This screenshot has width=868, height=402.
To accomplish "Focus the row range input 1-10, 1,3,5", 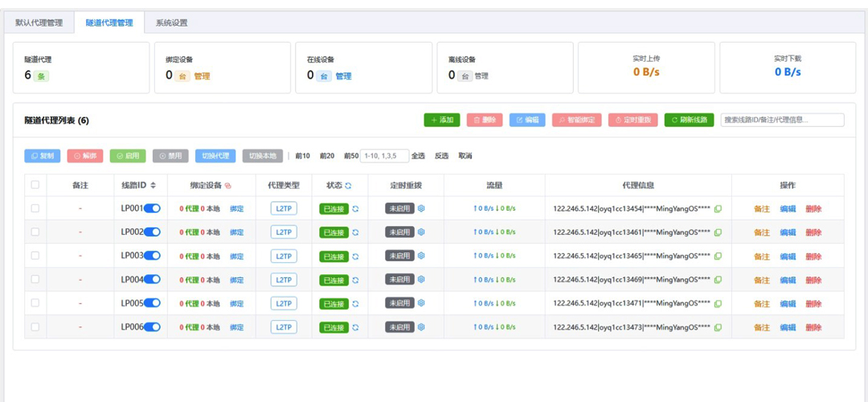I will 385,156.
